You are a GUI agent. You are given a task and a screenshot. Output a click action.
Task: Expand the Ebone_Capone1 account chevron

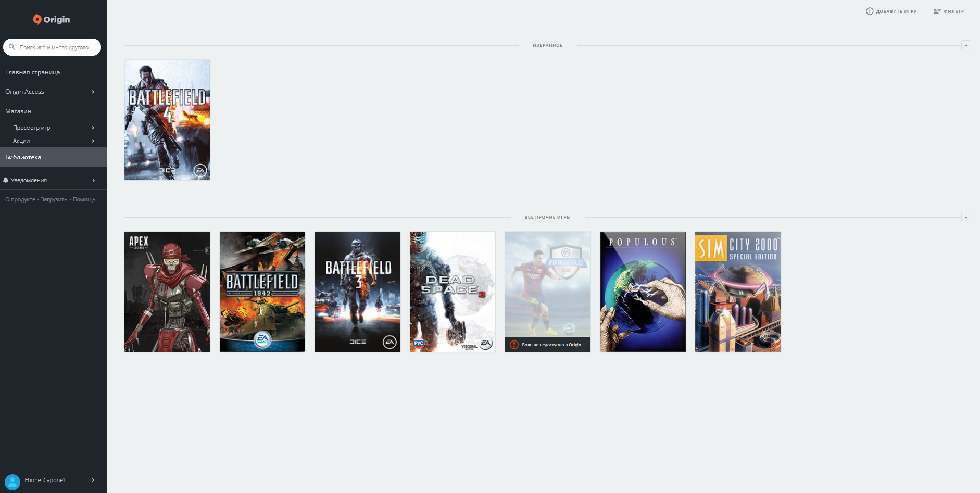pyautogui.click(x=93, y=480)
